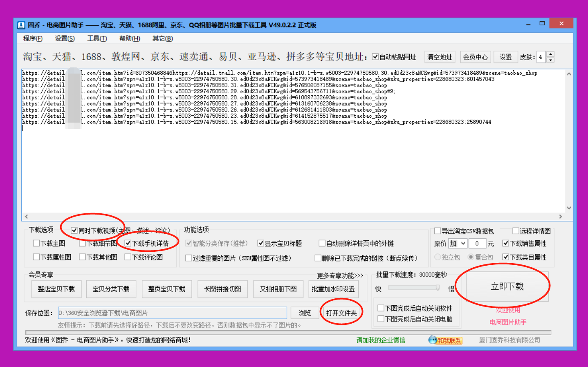Enable 下载属性图 checkbox
Screen dimensions: 588x367
coord(36,257)
